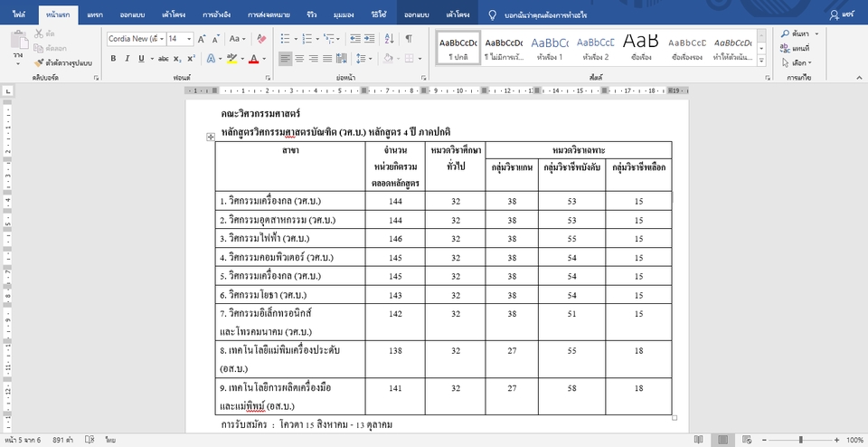Click Shrink Font icon
This screenshot has height=447, width=868.
tap(216, 39)
